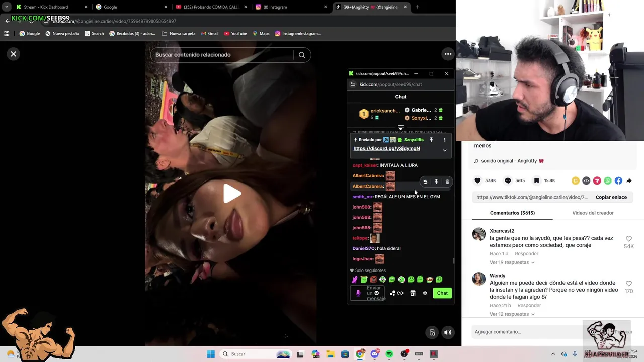Open the site-info icon in the Kick popout address bar

click(x=353, y=84)
